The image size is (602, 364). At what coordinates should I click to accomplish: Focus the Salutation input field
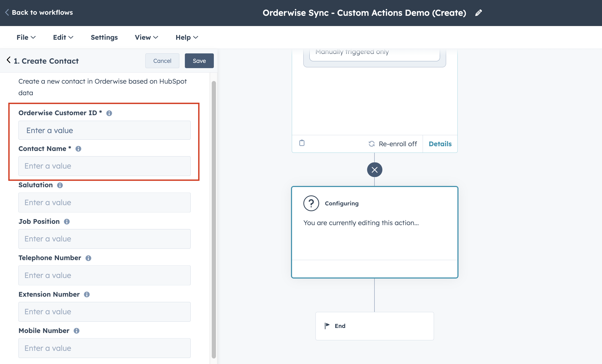click(x=105, y=203)
